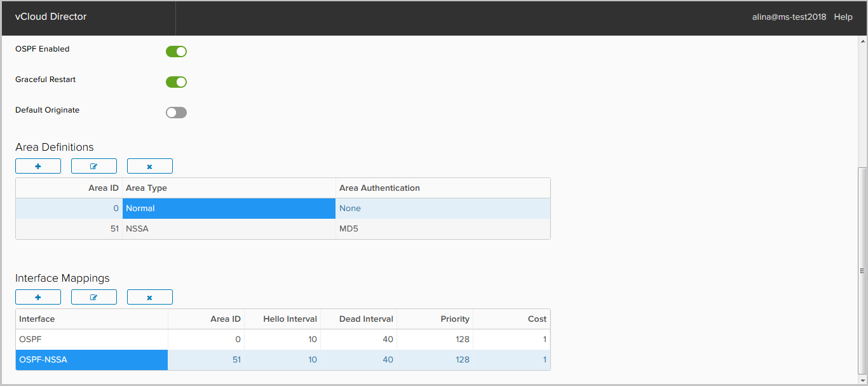Image resolution: width=868 pixels, height=386 pixels.
Task: Delete the selected Interface Mapping
Action: click(x=150, y=297)
